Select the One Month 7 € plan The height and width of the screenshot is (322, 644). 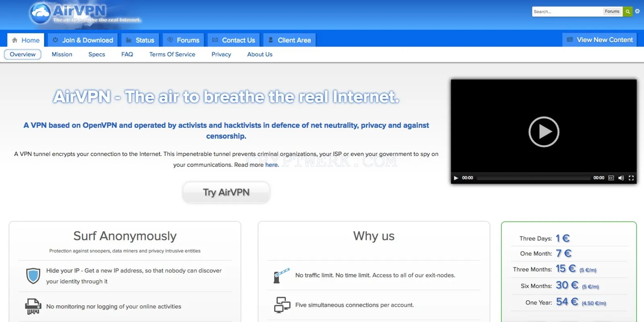pos(569,254)
